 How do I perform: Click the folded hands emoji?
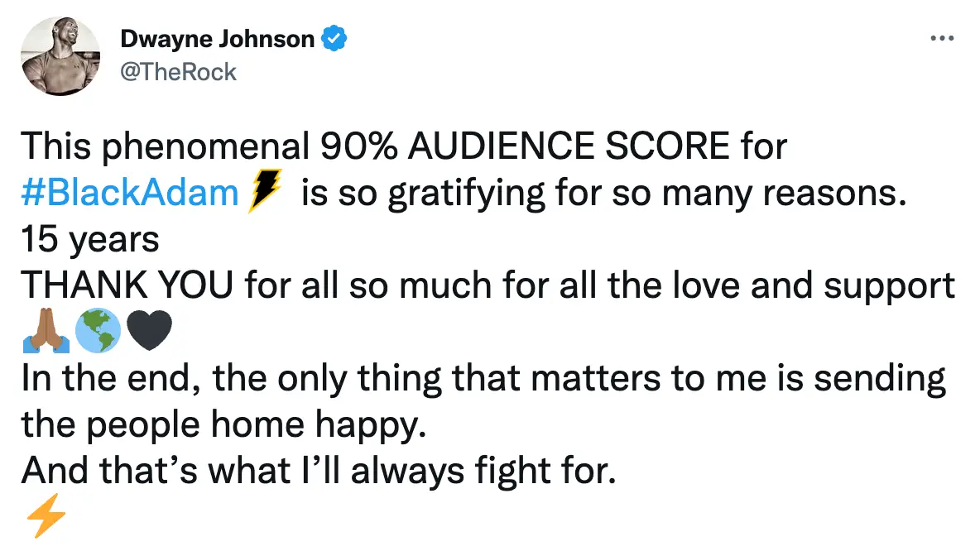tap(46, 330)
